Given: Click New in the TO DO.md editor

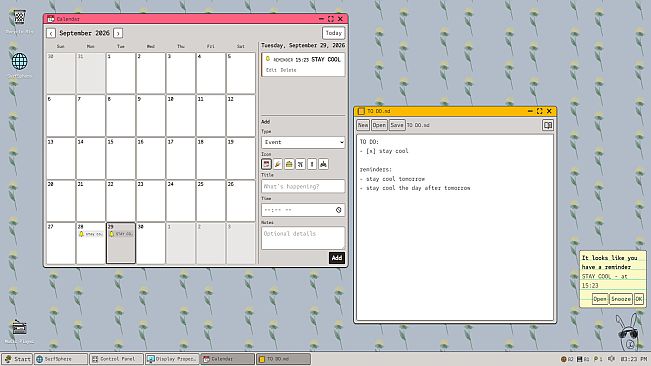Looking at the screenshot, I should tap(363, 125).
